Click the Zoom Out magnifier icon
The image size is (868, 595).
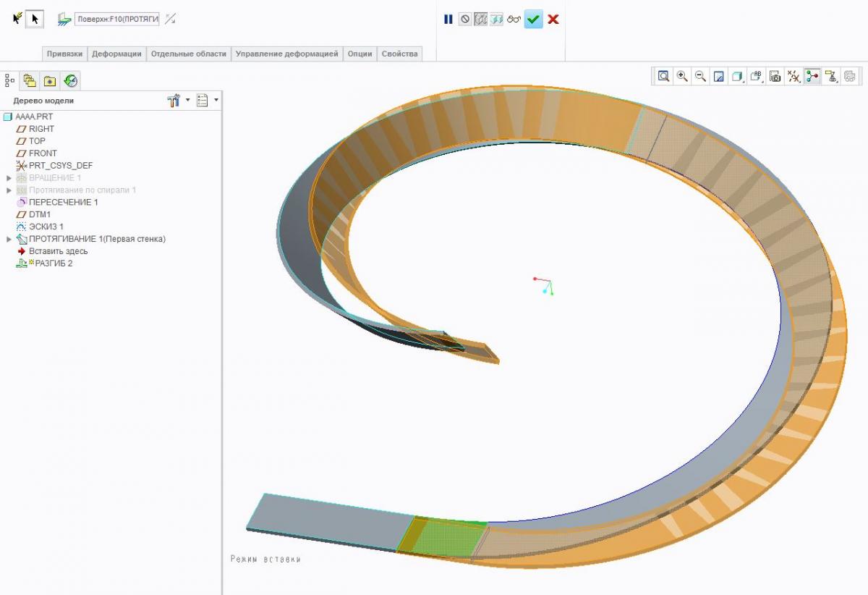pos(700,76)
